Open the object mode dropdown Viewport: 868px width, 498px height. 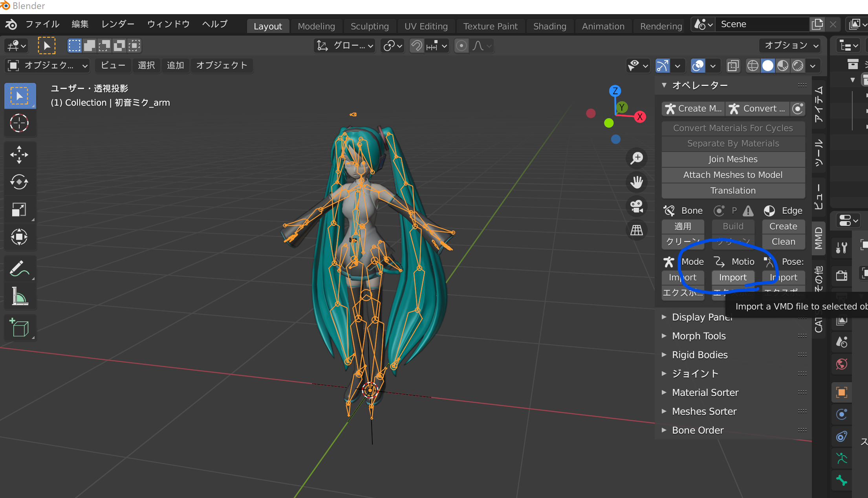pyautogui.click(x=48, y=66)
